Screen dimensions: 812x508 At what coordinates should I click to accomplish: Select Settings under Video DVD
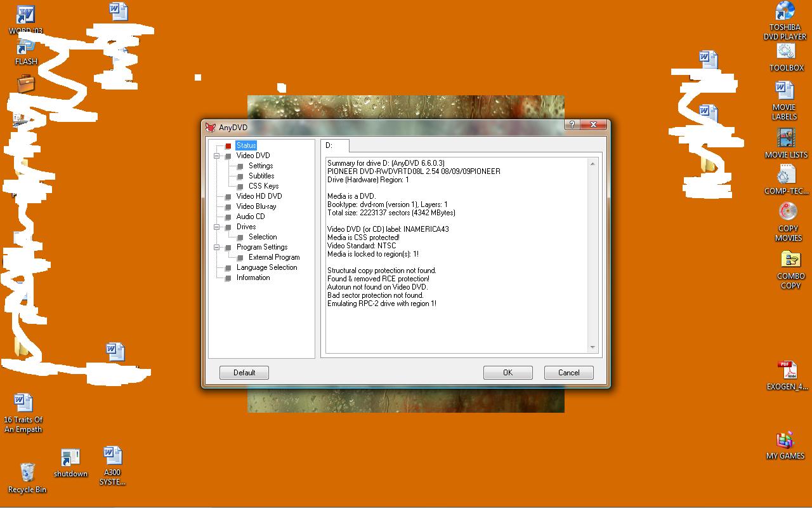click(261, 166)
